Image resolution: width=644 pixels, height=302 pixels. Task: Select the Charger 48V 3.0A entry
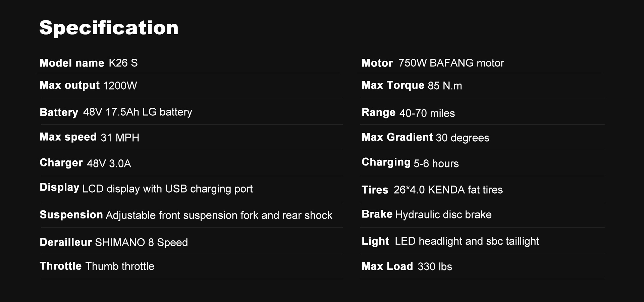tap(85, 163)
